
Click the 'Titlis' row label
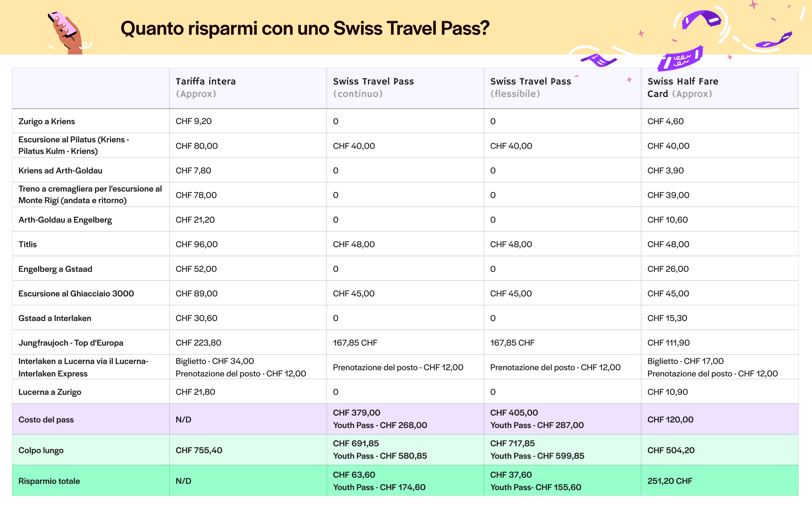click(28, 244)
